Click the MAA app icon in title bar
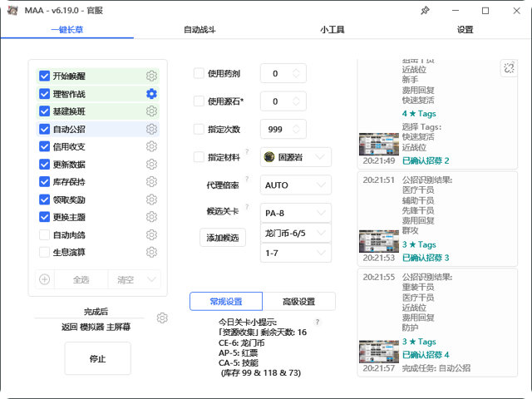 tap(13, 11)
